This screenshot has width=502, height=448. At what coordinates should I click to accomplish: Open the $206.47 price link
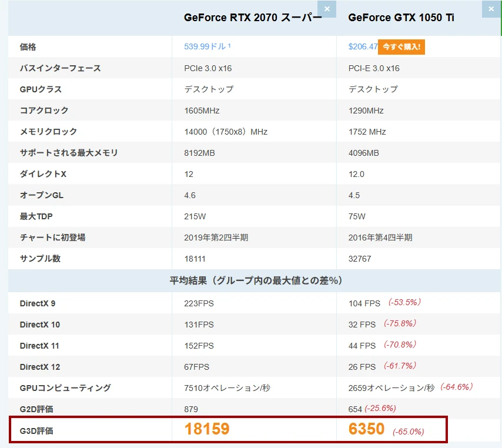362,47
